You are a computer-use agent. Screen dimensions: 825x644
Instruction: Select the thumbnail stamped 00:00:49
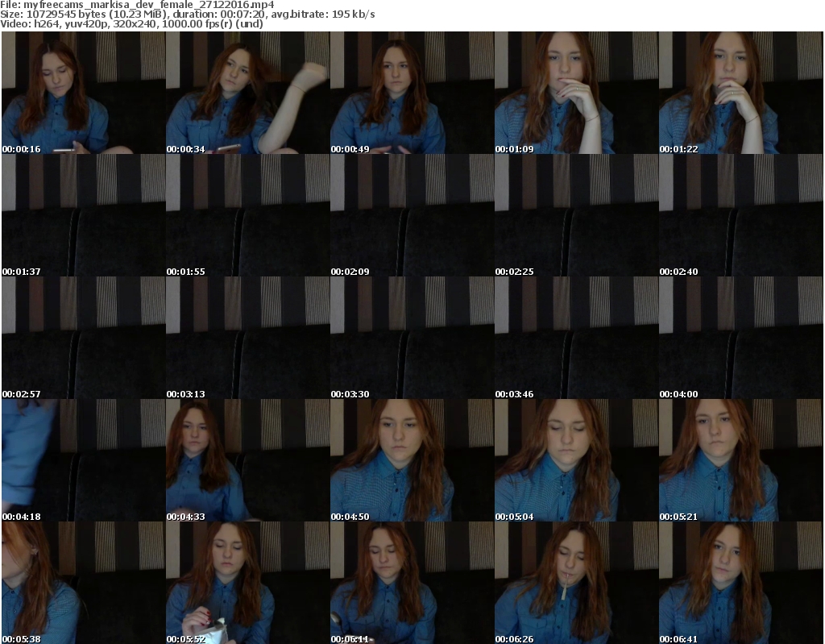tap(412, 93)
